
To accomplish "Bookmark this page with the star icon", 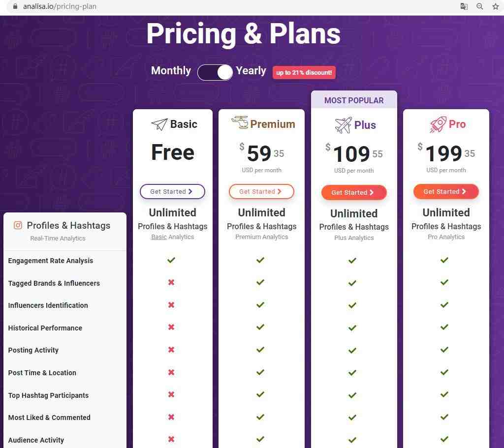I will click(x=495, y=6).
